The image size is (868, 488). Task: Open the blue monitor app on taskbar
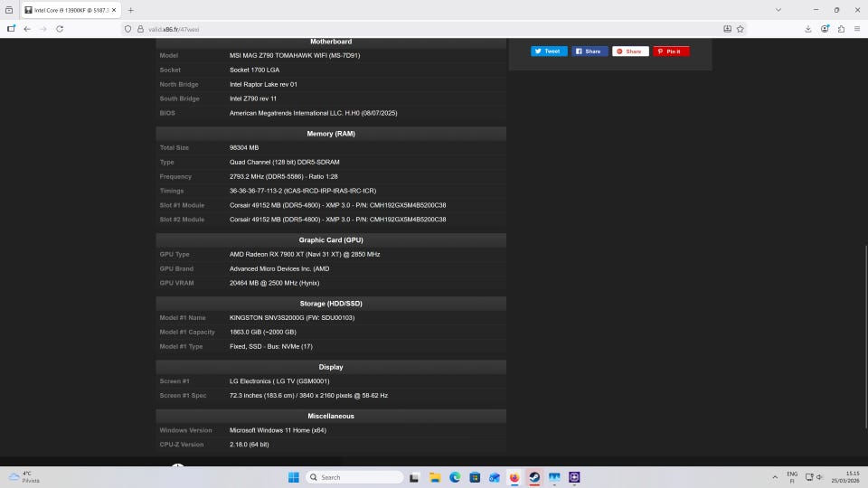point(554,477)
